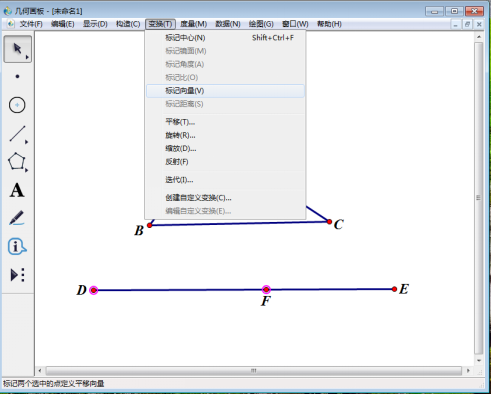Open the 构造(C) menu
492x394 pixels.
(128, 24)
